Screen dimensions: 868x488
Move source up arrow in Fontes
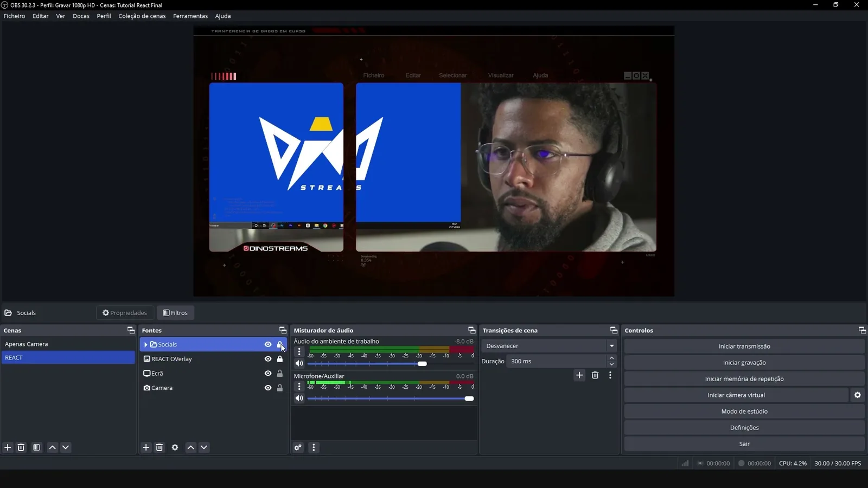191,447
